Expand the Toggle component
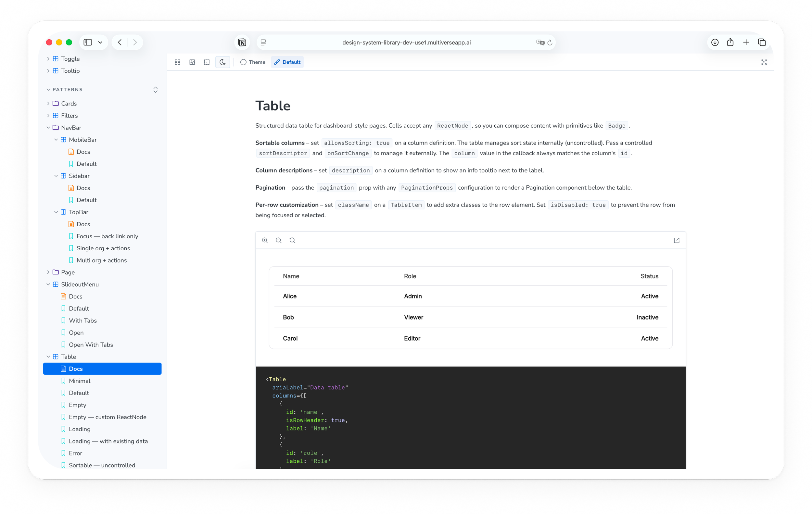Viewport: 812px width, 514px height. [48, 59]
